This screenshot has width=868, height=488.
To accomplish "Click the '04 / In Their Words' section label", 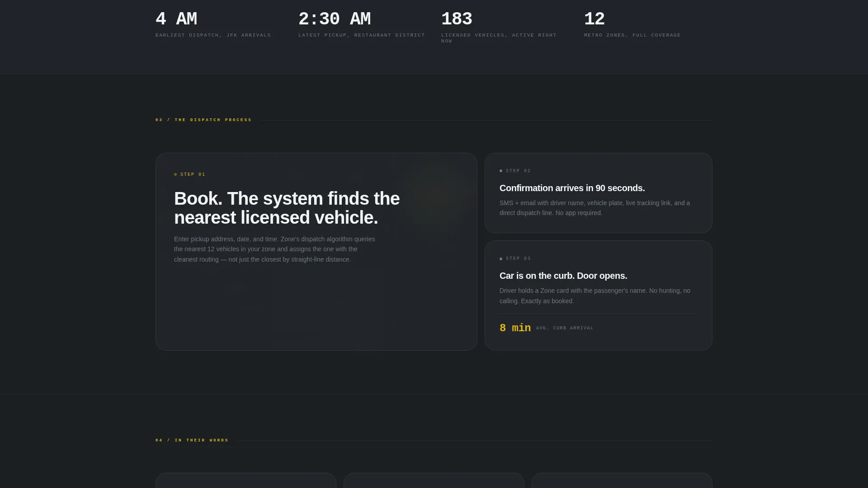I will (x=192, y=441).
